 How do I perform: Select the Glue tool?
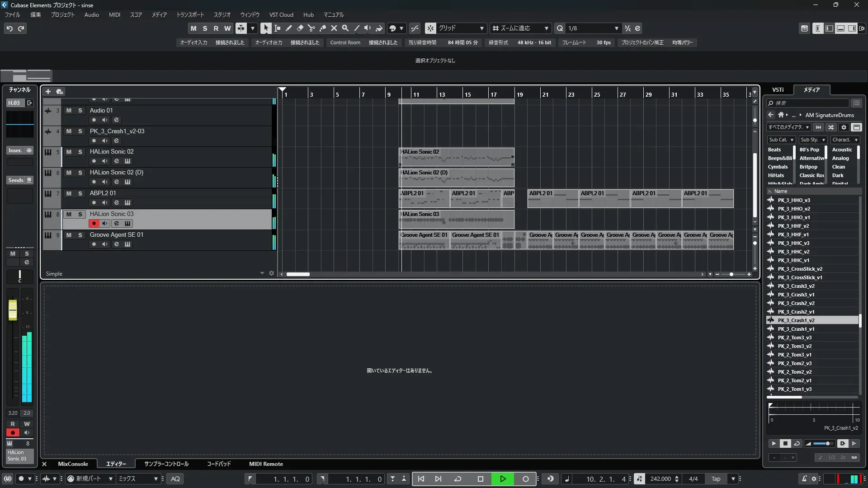(x=323, y=28)
